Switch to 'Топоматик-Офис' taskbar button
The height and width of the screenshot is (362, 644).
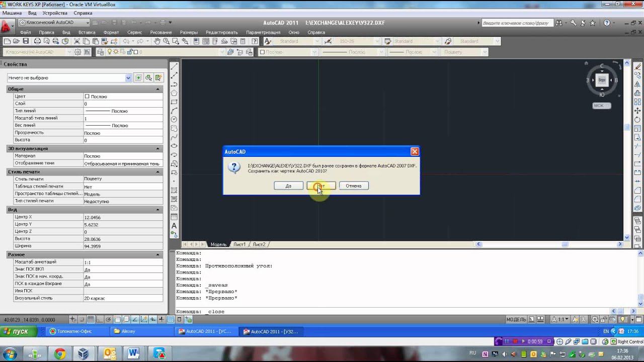76,331
